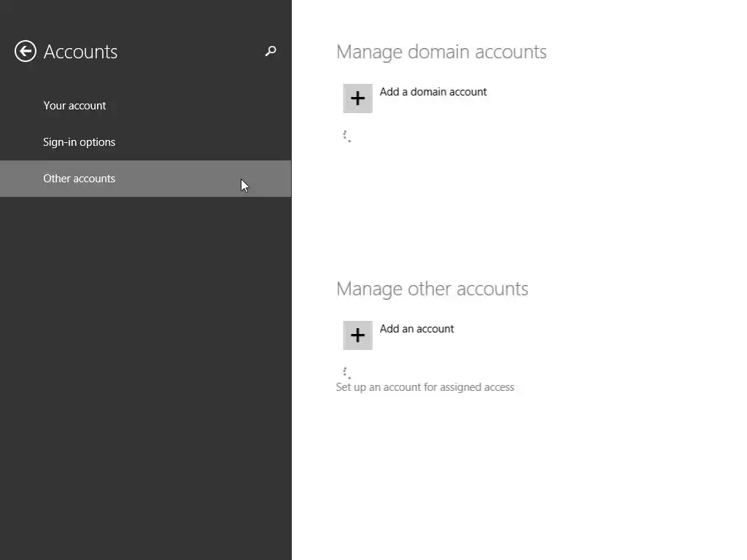
Task: Select the Other accounts sidebar item
Action: 79,179
